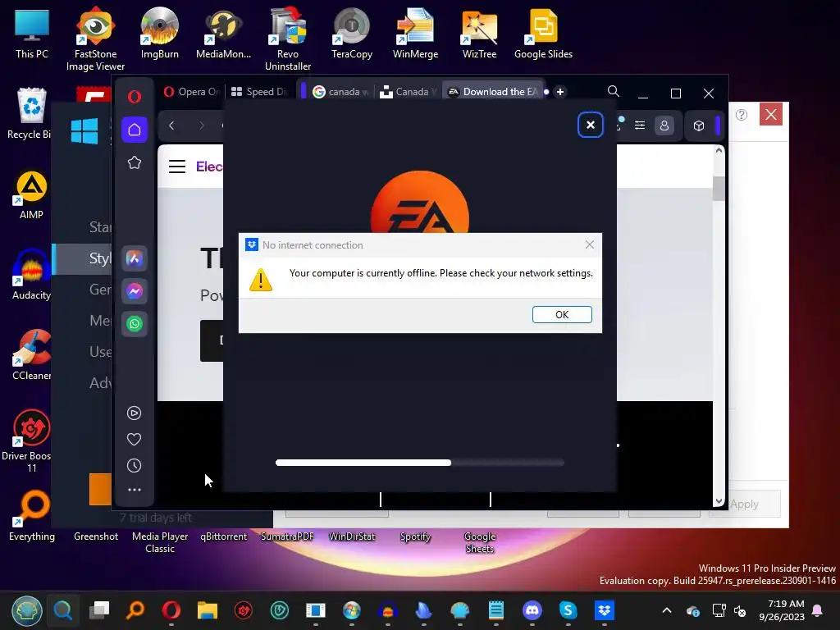The height and width of the screenshot is (630, 840).
Task: Go forward with the Opera forward arrow
Action: [x=202, y=126]
